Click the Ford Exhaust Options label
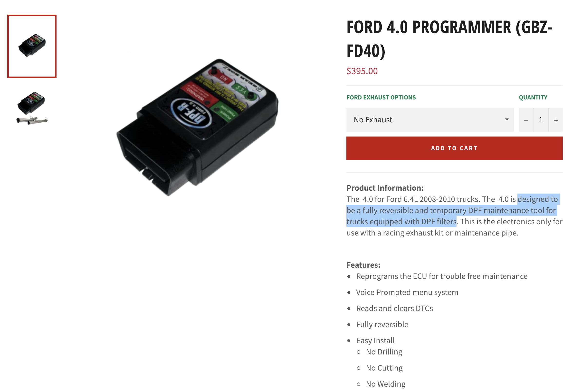The width and height of the screenshot is (572, 392). tap(381, 98)
